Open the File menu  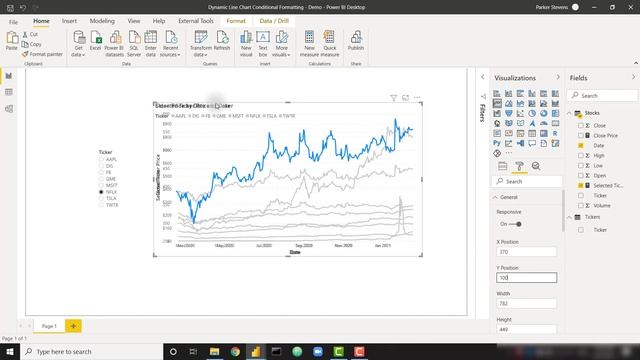tap(13, 21)
